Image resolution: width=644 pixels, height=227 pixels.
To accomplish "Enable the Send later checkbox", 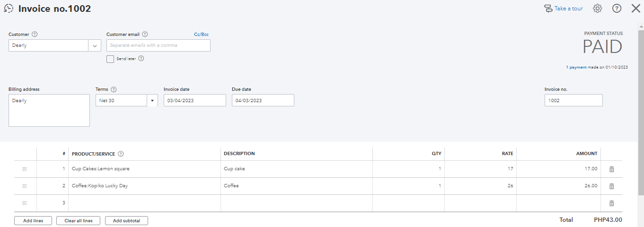I will tap(110, 59).
